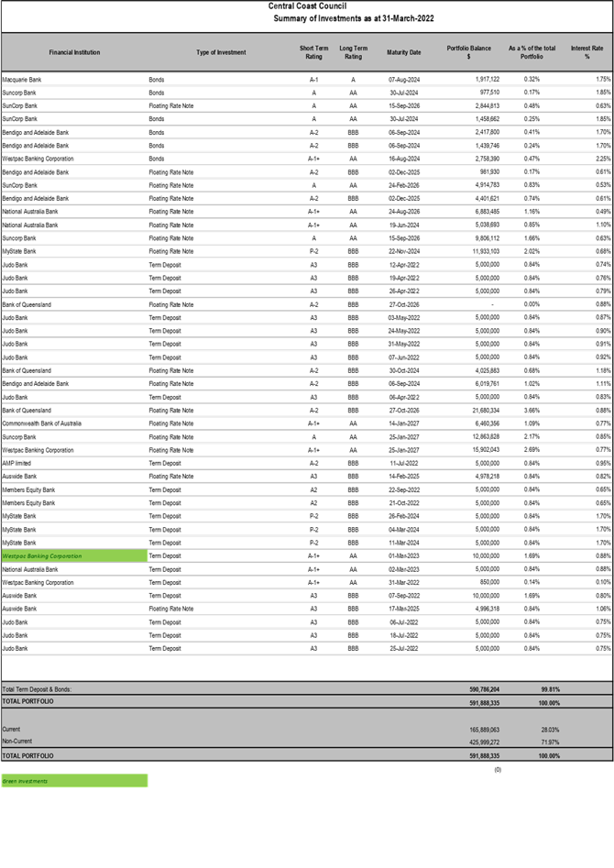Select the total value '590,786,204'
614x868 pixels.
click(x=485, y=689)
